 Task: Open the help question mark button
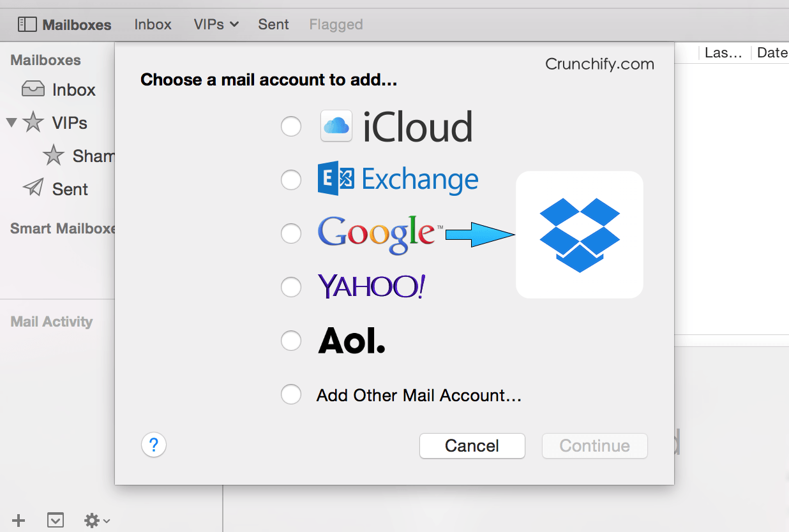(154, 445)
